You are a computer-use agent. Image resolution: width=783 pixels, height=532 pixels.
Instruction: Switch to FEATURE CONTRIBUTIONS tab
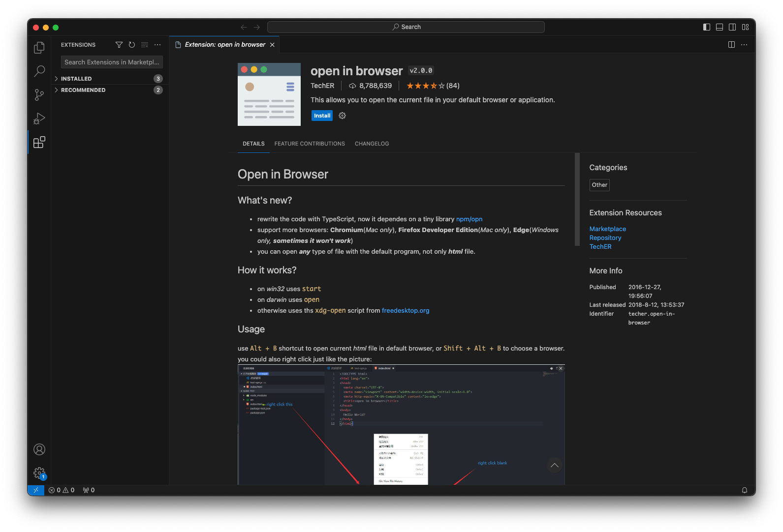tap(310, 144)
